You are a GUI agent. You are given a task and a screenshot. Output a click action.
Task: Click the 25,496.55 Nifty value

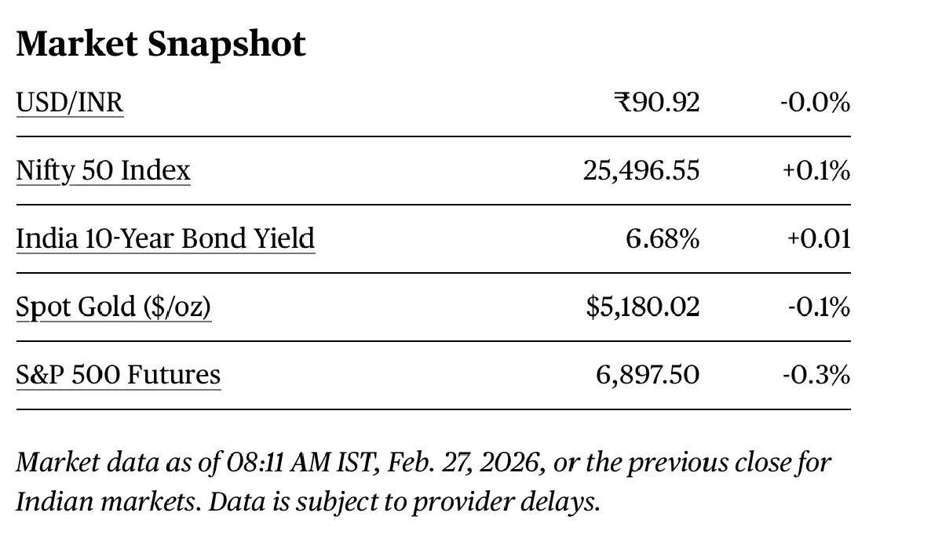(x=641, y=171)
